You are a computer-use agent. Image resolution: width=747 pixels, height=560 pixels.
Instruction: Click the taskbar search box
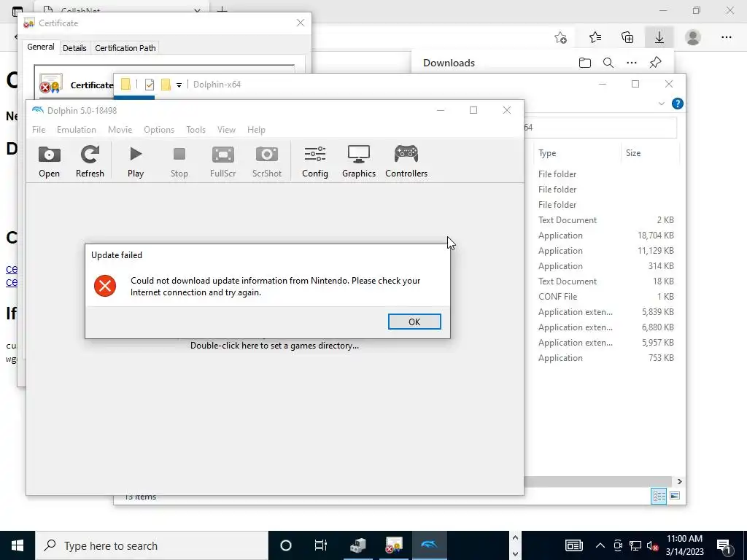click(x=152, y=545)
